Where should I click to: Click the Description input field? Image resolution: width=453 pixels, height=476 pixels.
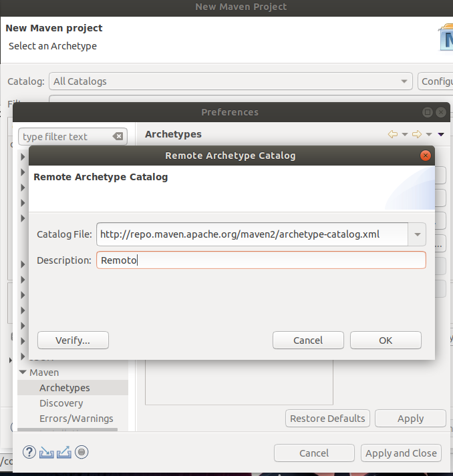(x=261, y=260)
